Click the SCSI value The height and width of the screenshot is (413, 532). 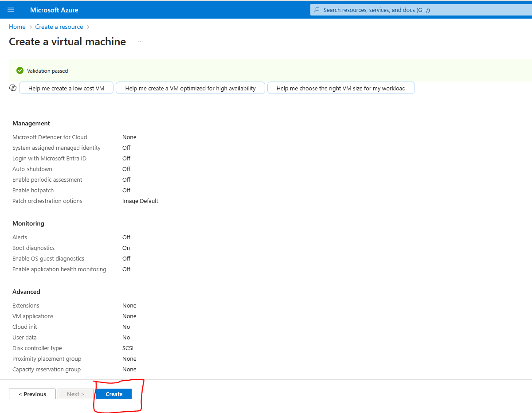tap(128, 348)
